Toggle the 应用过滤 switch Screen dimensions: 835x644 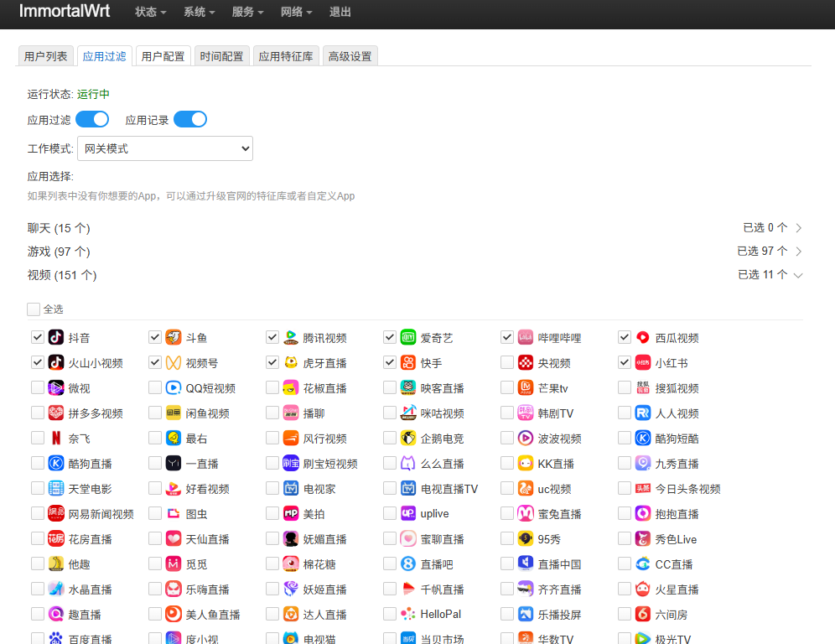tap(92, 119)
